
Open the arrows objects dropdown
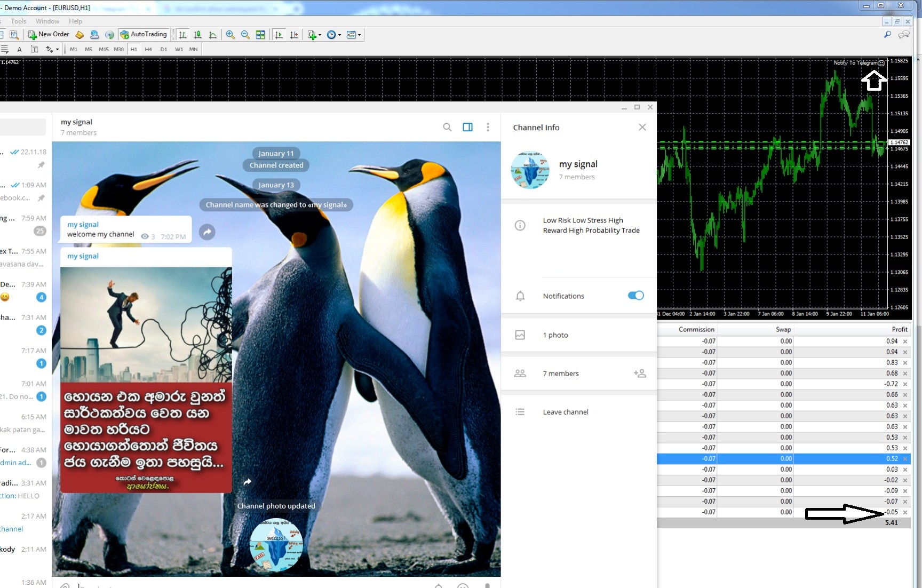52,49
